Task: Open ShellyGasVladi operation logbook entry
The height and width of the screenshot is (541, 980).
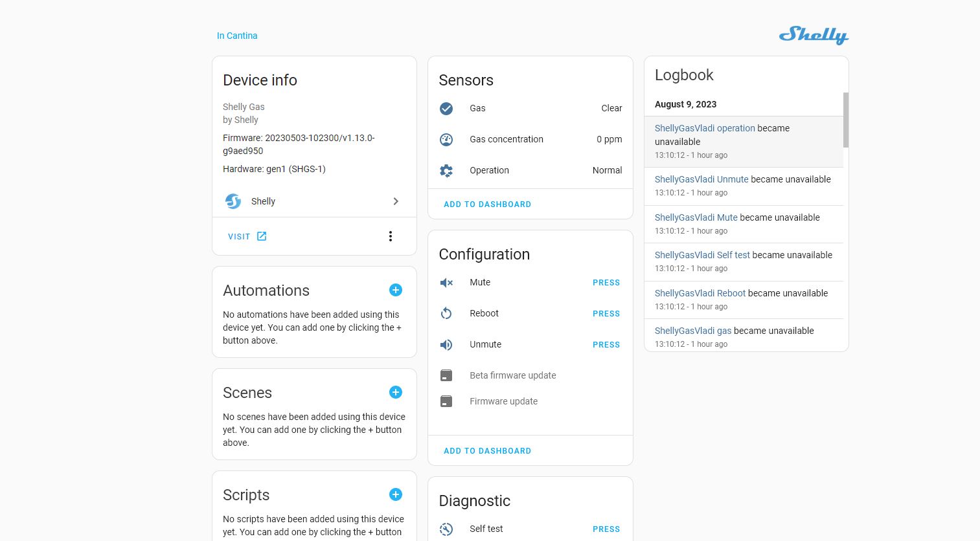Action: [705, 128]
